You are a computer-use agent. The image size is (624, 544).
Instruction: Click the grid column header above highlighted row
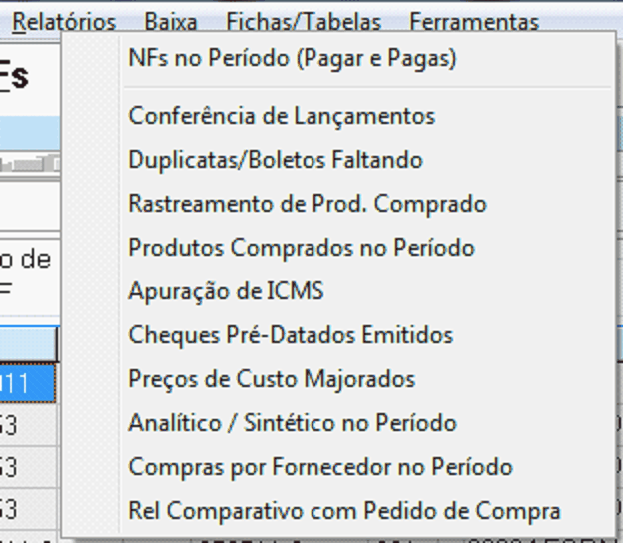[x=28, y=345]
